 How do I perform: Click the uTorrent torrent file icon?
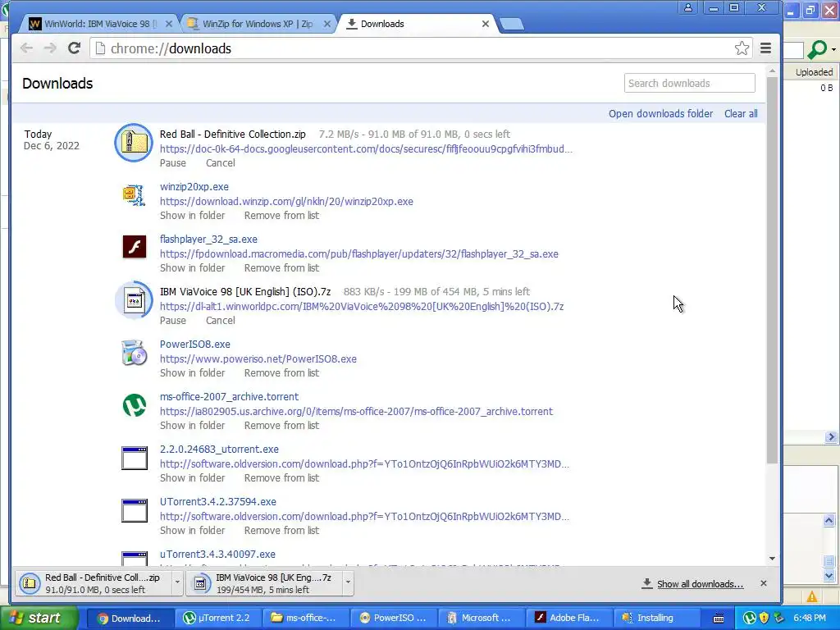click(134, 405)
